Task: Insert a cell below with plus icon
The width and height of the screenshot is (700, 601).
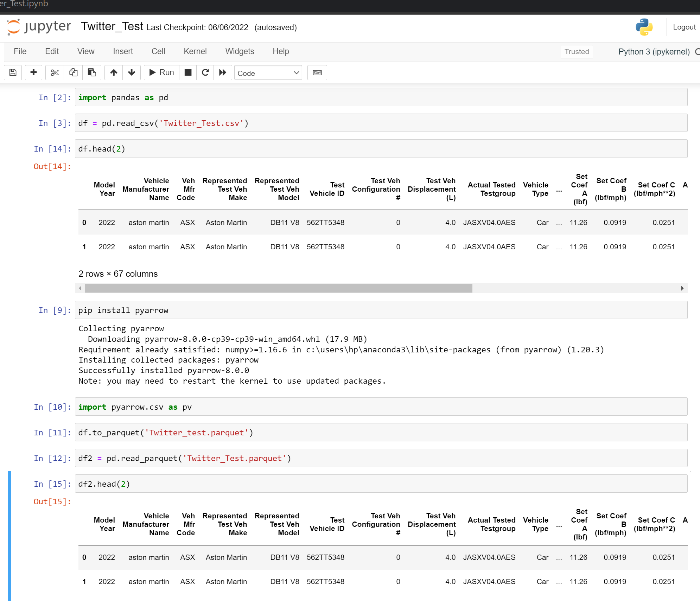Action: click(x=33, y=72)
